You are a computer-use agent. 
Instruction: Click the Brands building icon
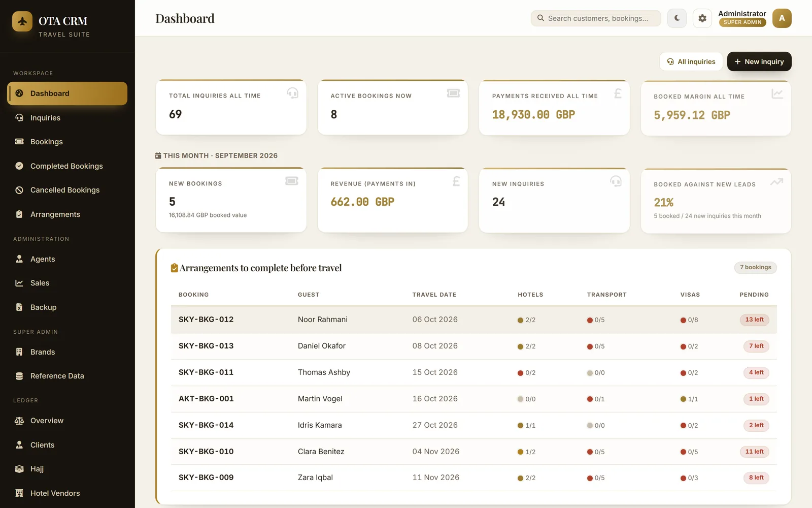[x=19, y=352]
